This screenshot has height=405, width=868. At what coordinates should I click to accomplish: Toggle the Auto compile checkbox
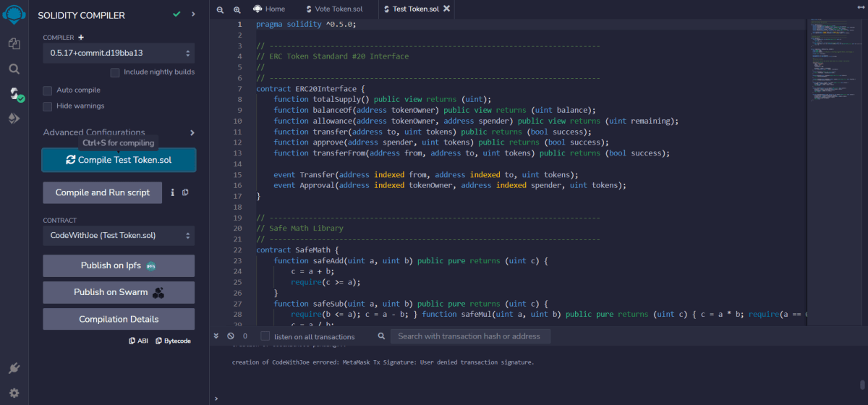coord(48,90)
